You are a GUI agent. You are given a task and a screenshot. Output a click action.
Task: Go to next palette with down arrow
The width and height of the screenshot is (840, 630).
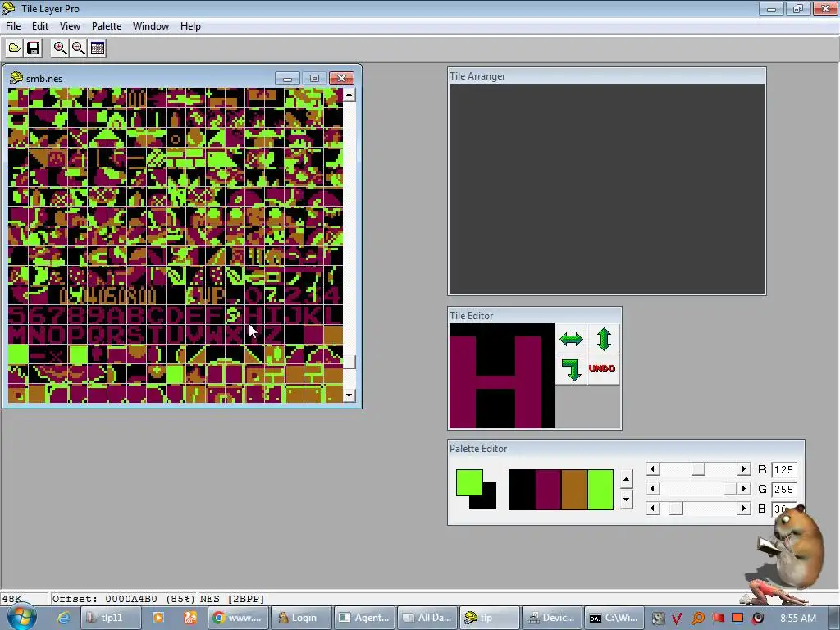[x=626, y=500]
